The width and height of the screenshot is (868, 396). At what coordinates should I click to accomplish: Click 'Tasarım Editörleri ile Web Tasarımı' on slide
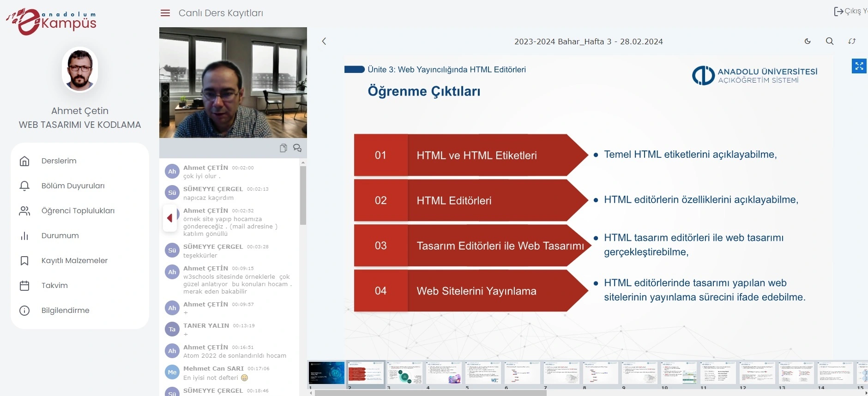(x=500, y=246)
